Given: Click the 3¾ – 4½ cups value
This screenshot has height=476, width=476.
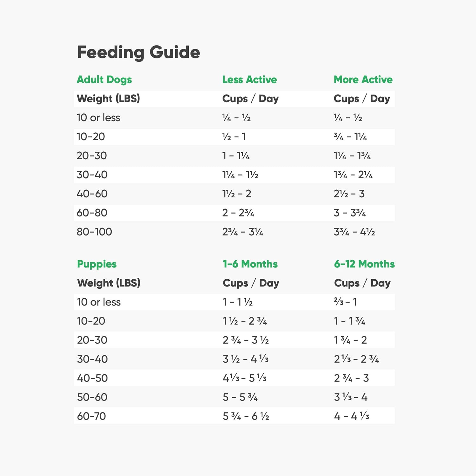Looking at the screenshot, I should click(x=354, y=232).
